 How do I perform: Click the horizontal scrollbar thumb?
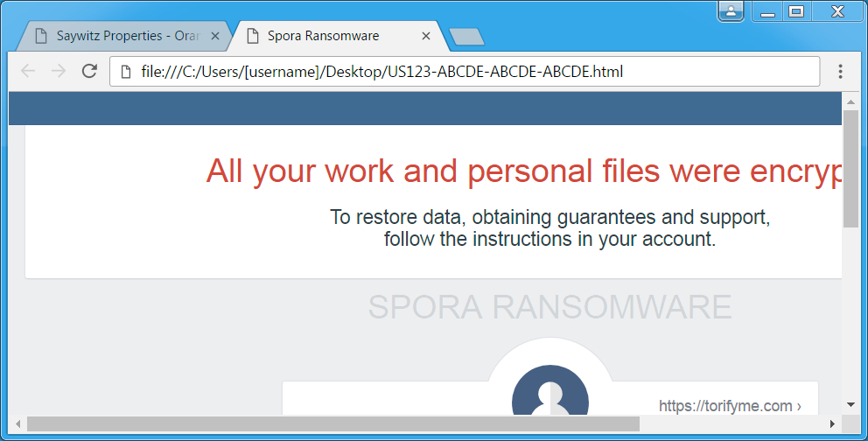[333, 423]
